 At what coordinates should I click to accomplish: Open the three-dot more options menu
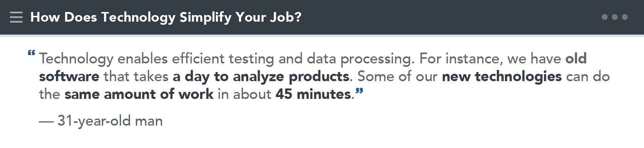(x=615, y=17)
